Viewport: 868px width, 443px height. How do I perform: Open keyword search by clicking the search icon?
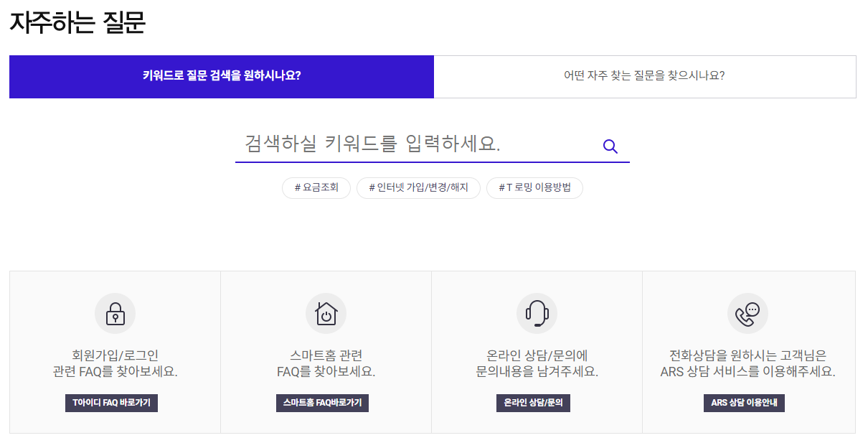pos(610,146)
